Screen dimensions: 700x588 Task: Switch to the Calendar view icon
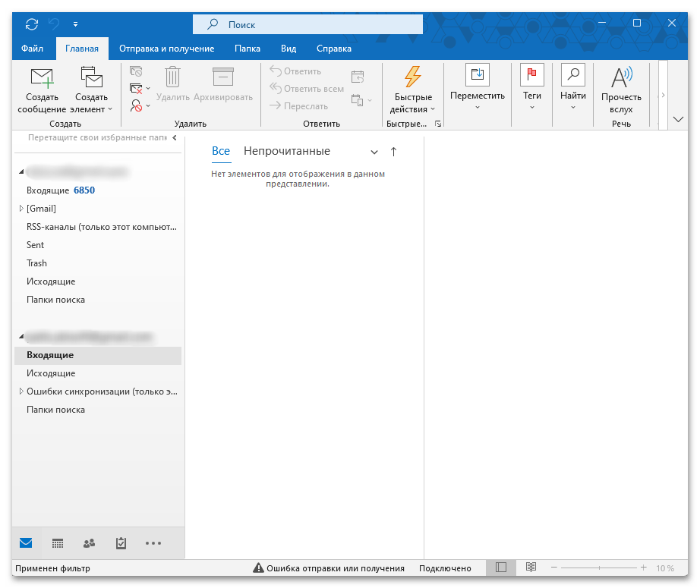click(57, 543)
